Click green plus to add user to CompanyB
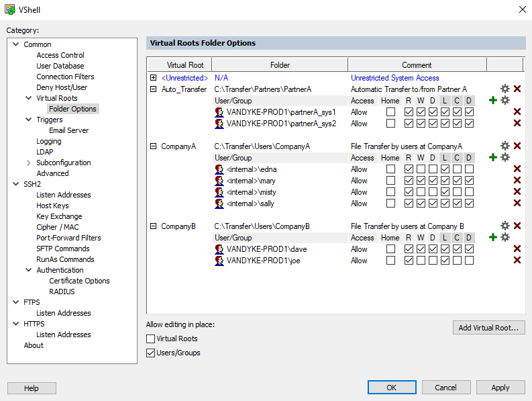532x401 pixels. click(493, 237)
